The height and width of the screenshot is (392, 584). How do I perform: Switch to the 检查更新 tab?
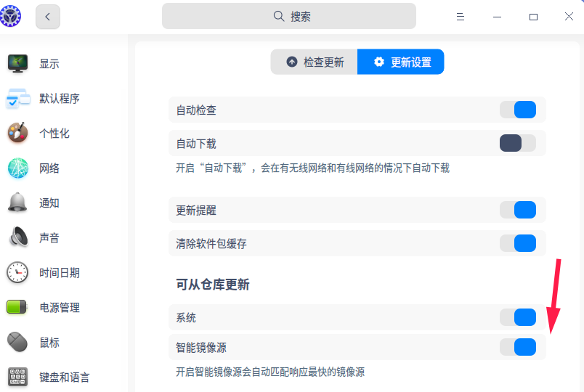[314, 62]
